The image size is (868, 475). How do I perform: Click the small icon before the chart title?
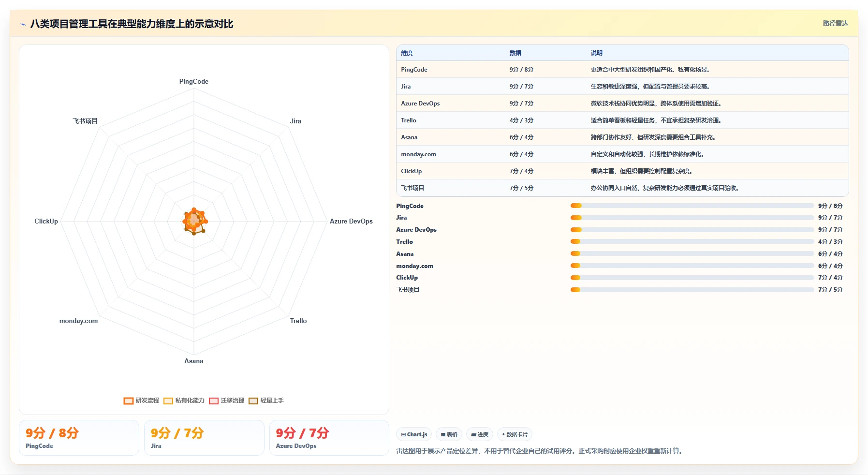point(23,24)
